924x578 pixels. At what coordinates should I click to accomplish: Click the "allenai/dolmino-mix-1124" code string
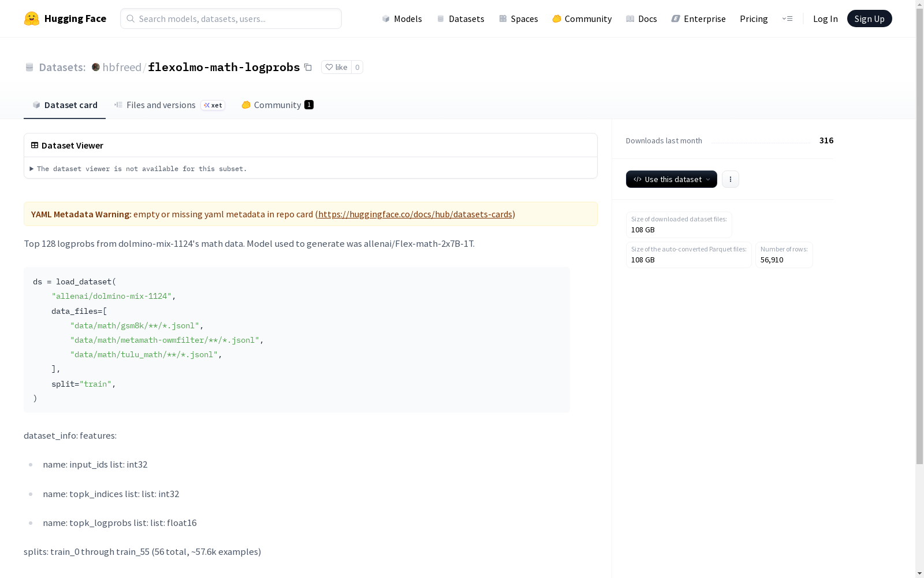111,296
